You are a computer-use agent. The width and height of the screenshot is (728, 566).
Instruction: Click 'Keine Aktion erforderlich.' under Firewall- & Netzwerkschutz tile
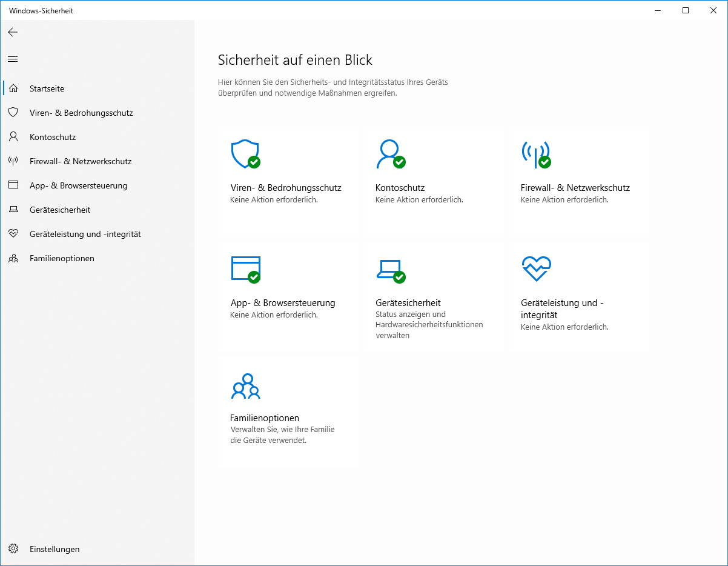point(564,199)
